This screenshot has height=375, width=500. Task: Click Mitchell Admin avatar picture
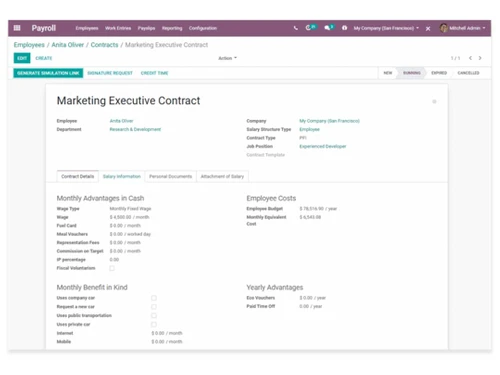[x=443, y=28]
